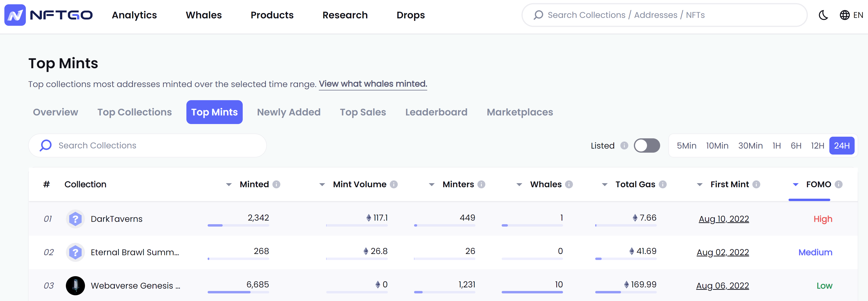Image resolution: width=868 pixels, height=301 pixels.
Task: Click the NFTGO logo icon
Action: 15,15
